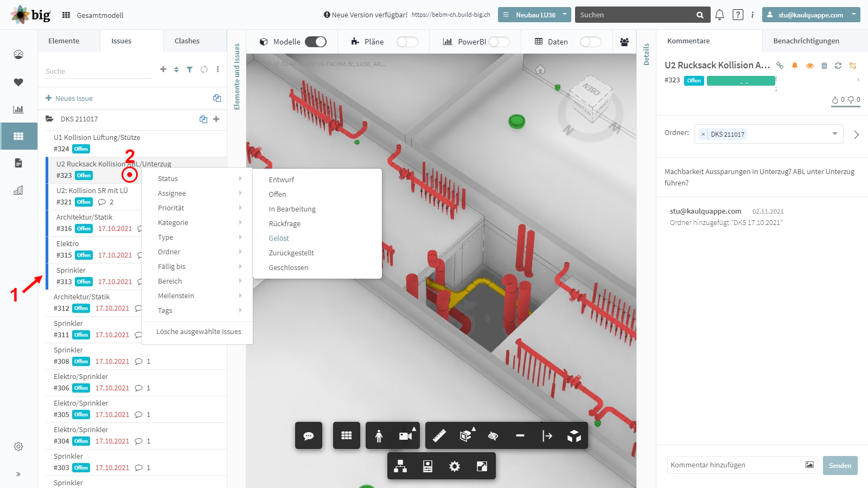This screenshot has height=488, width=868.
Task: Click the hide elements crossed-eye icon
Action: click(493, 435)
